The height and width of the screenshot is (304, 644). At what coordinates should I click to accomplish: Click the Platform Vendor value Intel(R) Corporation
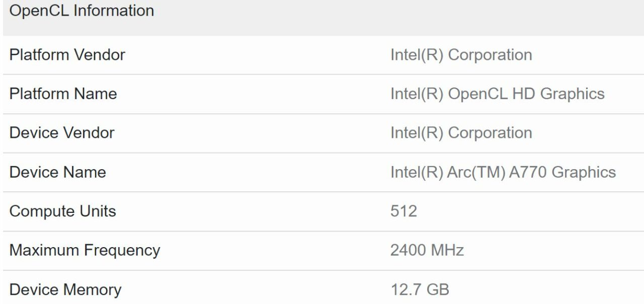461,54
